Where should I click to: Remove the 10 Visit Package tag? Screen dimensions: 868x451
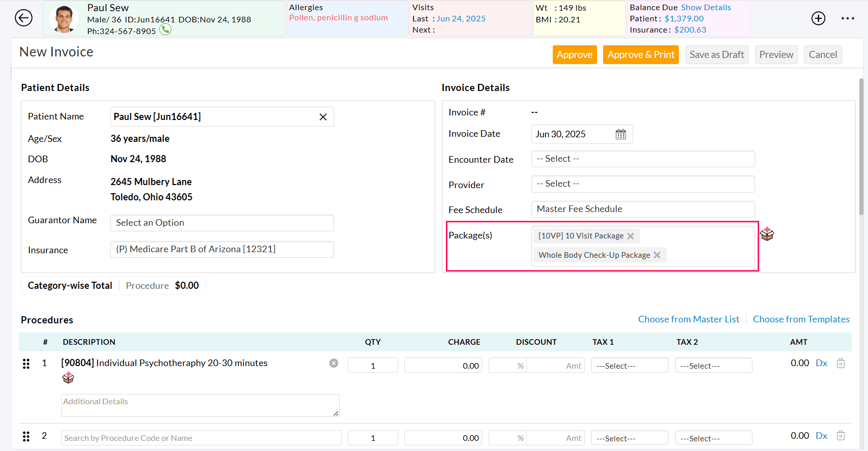tap(631, 236)
